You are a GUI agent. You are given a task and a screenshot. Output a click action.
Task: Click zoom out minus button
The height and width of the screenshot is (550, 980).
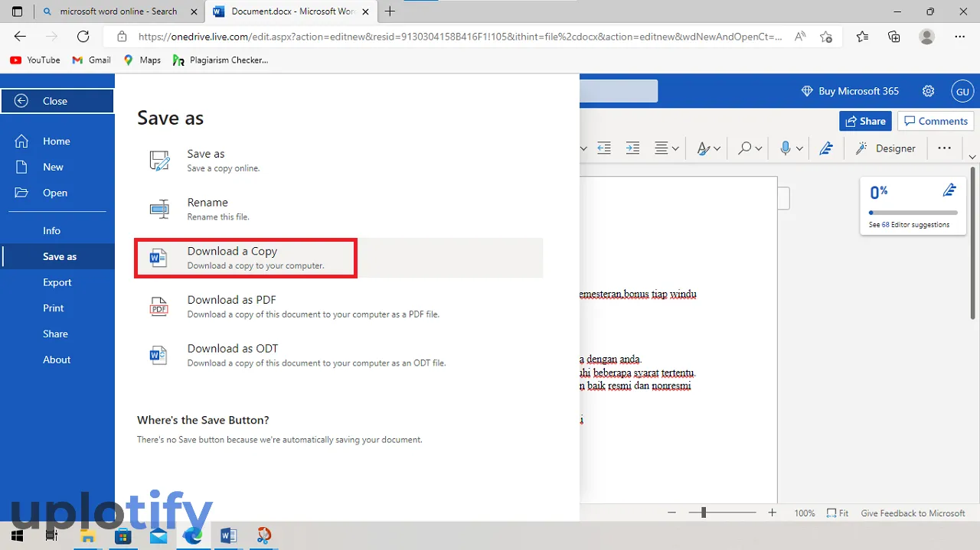(x=671, y=513)
